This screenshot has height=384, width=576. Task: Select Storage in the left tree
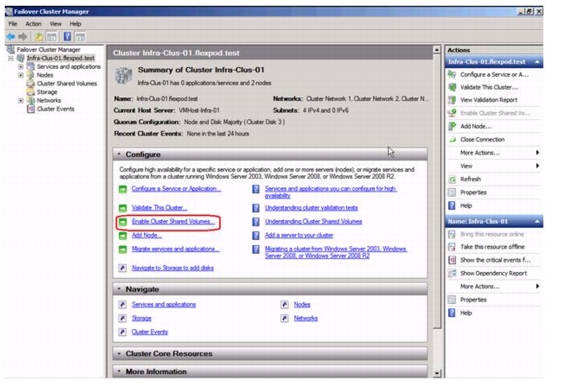tap(47, 92)
